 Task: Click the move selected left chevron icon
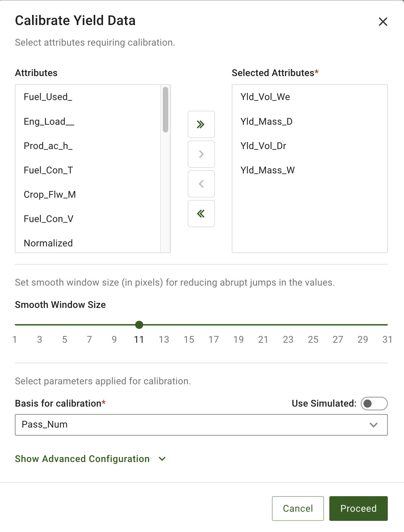coord(201,184)
